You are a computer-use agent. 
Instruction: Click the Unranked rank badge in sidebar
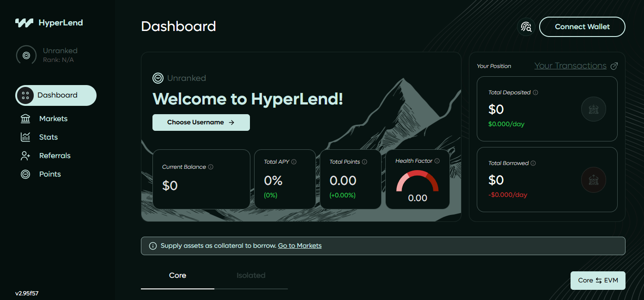coord(26,55)
